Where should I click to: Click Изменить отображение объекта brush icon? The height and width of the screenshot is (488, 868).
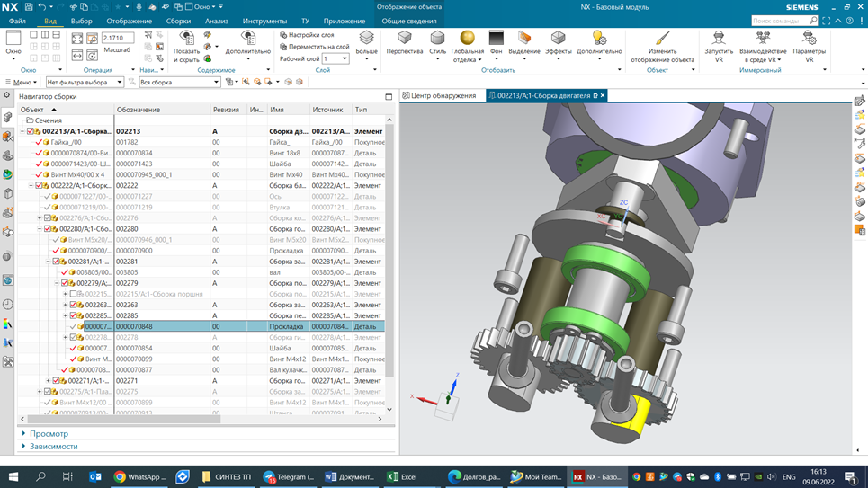click(663, 38)
